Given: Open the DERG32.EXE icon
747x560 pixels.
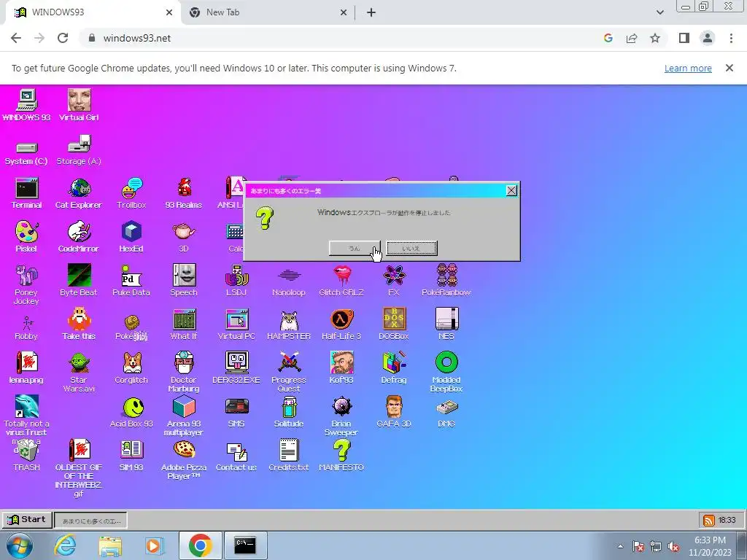Looking at the screenshot, I should 236,368.
